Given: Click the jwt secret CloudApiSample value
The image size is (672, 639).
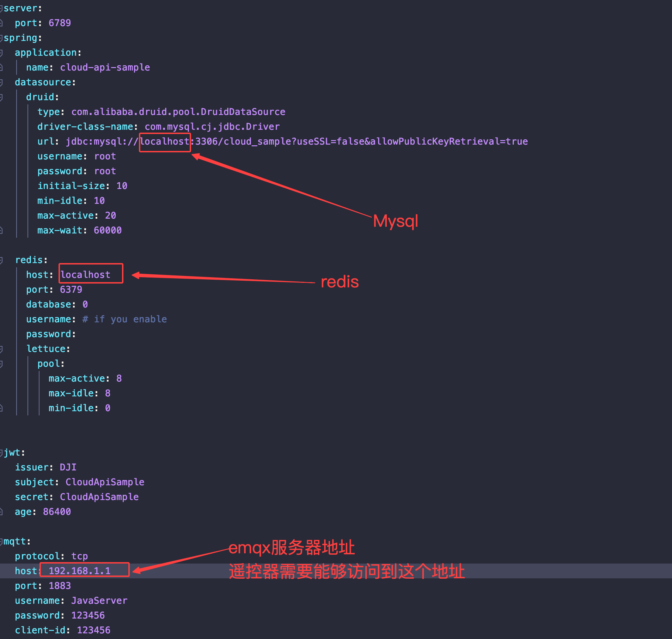Looking at the screenshot, I should tap(99, 497).
